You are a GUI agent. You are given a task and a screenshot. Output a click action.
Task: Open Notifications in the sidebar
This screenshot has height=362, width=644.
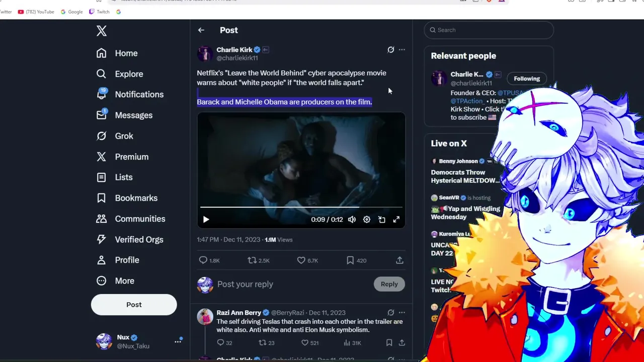click(130, 95)
